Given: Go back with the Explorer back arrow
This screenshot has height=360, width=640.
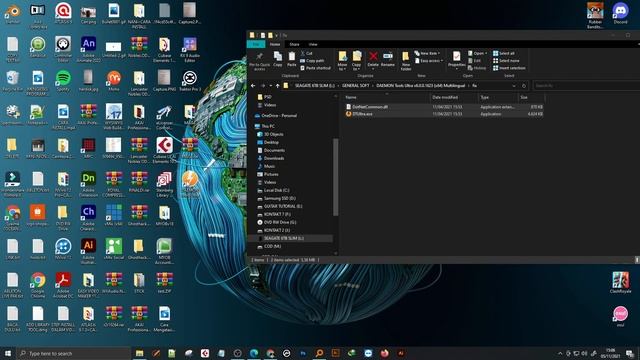Looking at the screenshot, I should 253,86.
